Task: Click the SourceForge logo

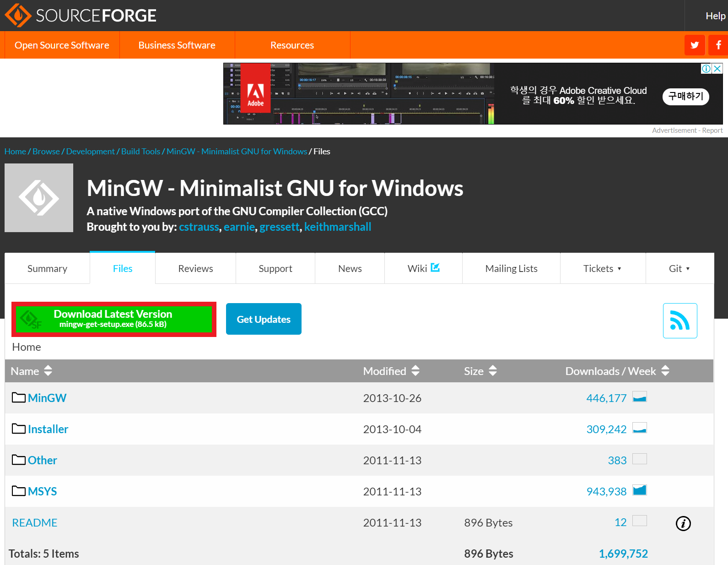Action: 81,16
